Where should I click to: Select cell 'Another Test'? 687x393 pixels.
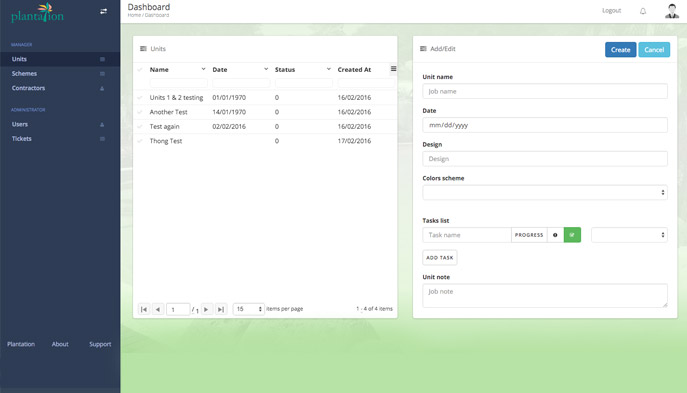tap(168, 112)
